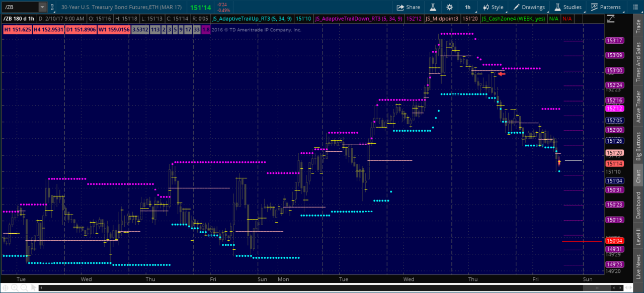This screenshot has height=293, width=644.
Task: Open the Dashboard sidebar tab
Action: 638,205
